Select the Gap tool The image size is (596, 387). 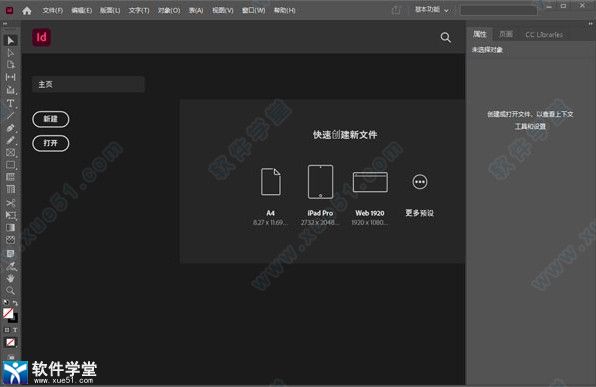(11, 77)
